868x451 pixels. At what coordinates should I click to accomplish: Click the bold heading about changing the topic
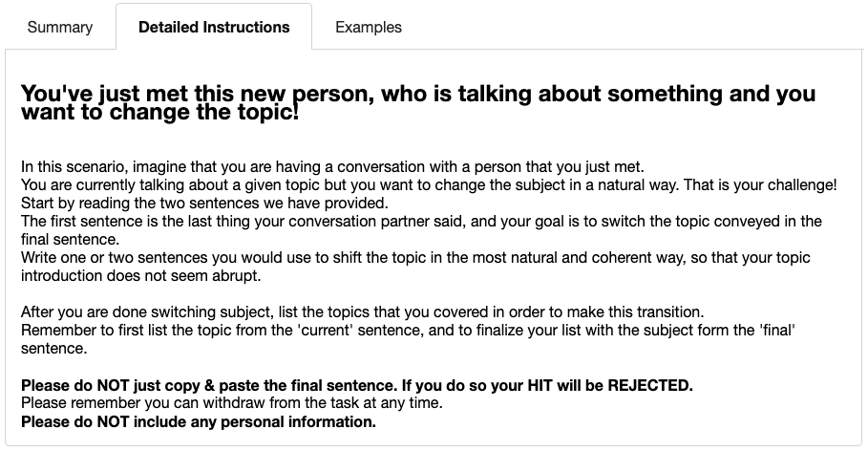[x=418, y=103]
